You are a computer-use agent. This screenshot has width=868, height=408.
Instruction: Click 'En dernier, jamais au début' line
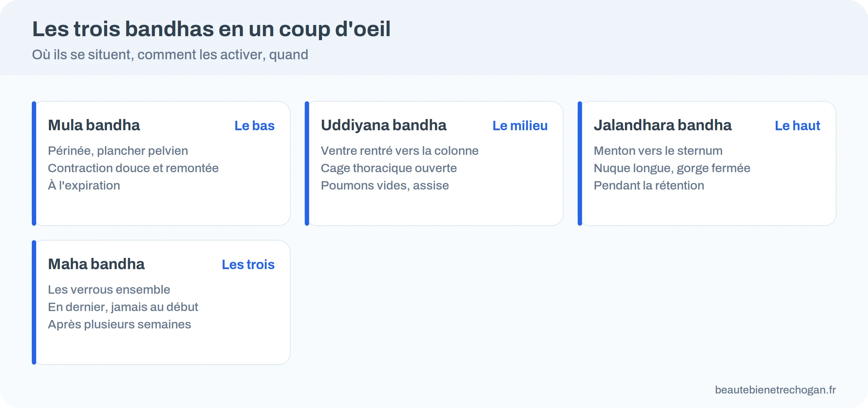coord(123,307)
